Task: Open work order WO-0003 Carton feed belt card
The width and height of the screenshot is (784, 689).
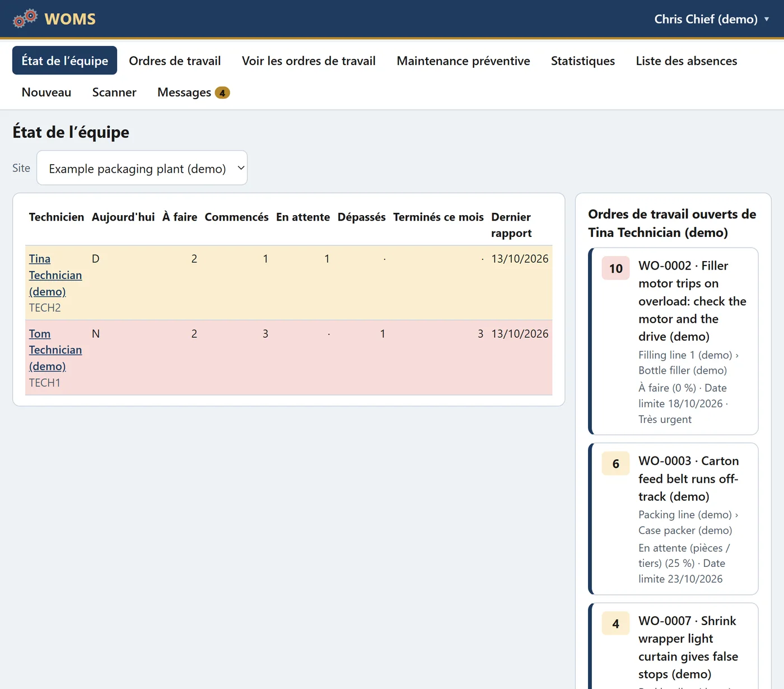Action: tap(674, 519)
